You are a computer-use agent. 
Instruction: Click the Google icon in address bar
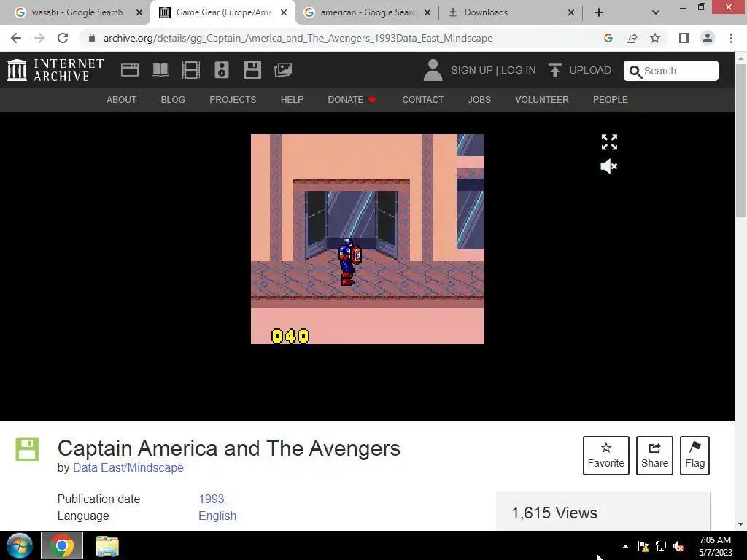[x=608, y=38]
